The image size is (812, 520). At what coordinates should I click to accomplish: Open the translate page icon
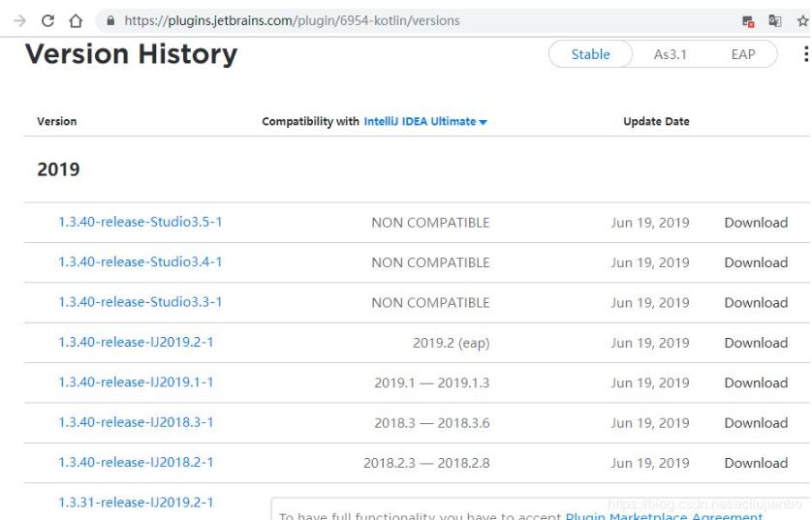775,20
